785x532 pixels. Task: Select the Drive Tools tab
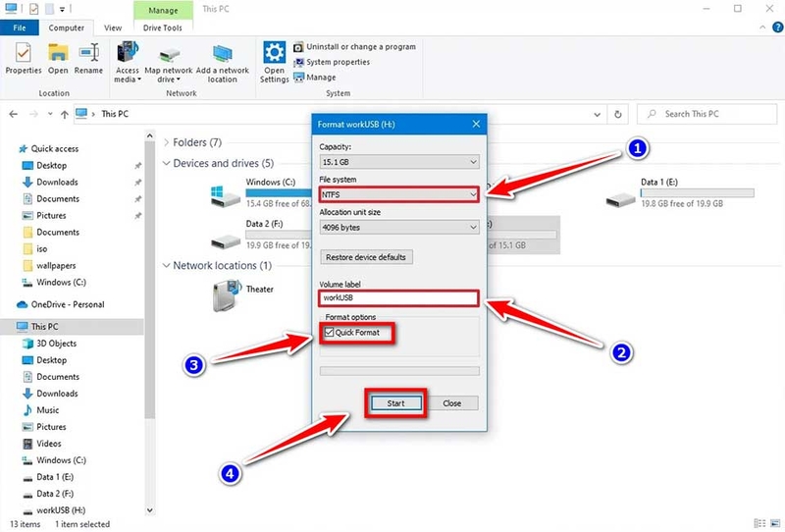(163, 28)
